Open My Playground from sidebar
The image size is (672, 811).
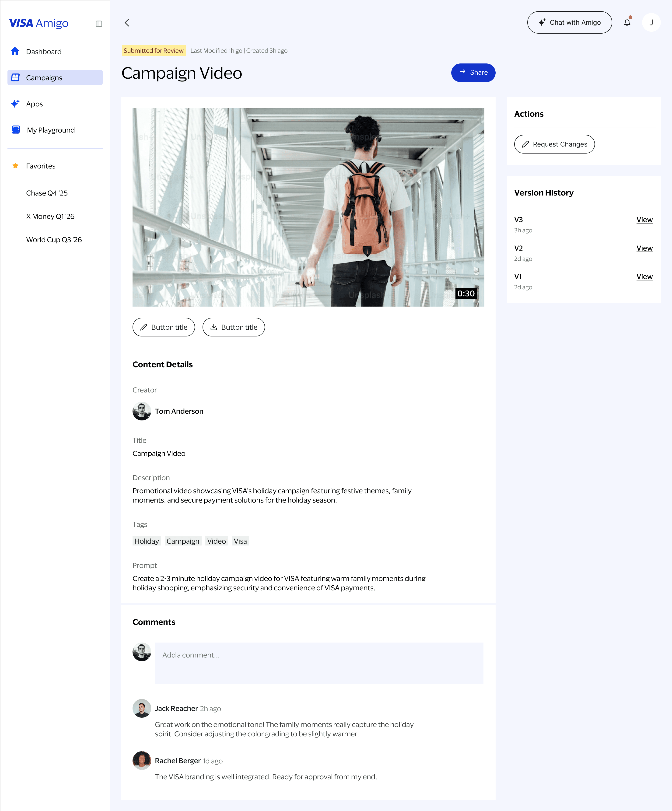[51, 130]
